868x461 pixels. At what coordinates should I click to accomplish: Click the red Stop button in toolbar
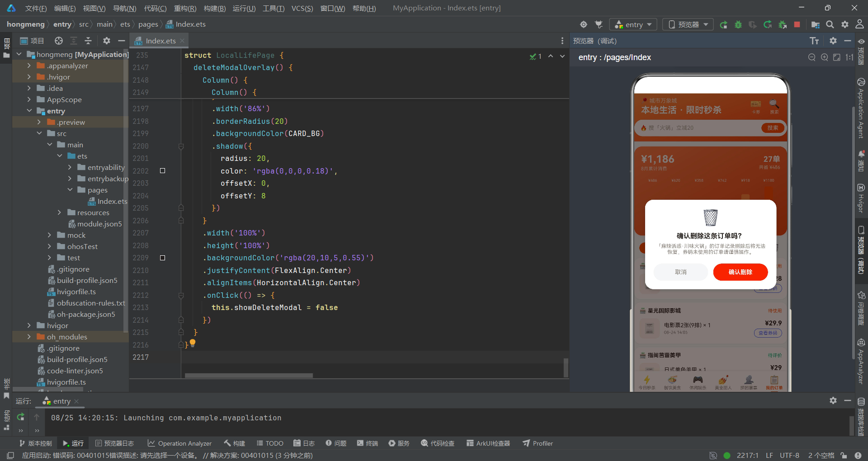click(x=797, y=24)
